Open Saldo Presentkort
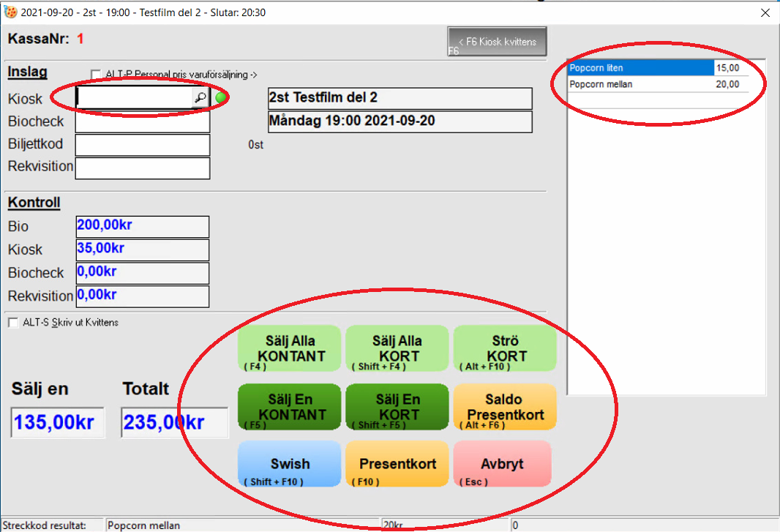 point(505,407)
